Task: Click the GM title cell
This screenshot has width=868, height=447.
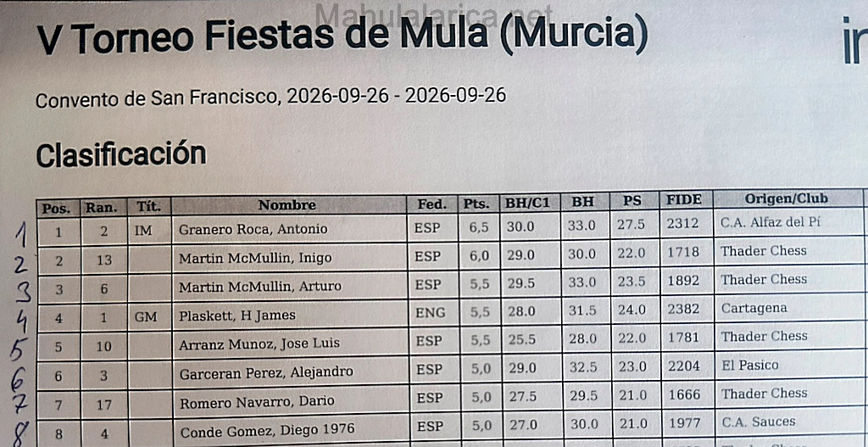Action: [x=146, y=317]
